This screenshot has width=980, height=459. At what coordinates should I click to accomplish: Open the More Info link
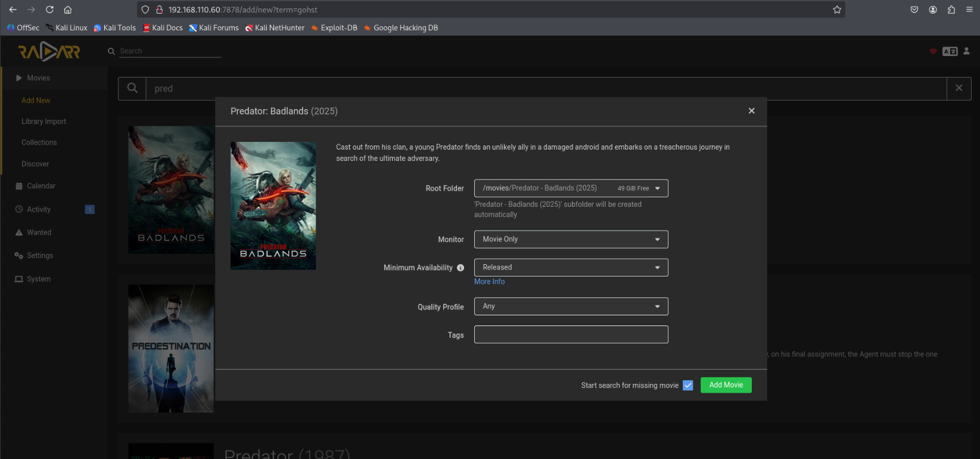[x=489, y=282]
